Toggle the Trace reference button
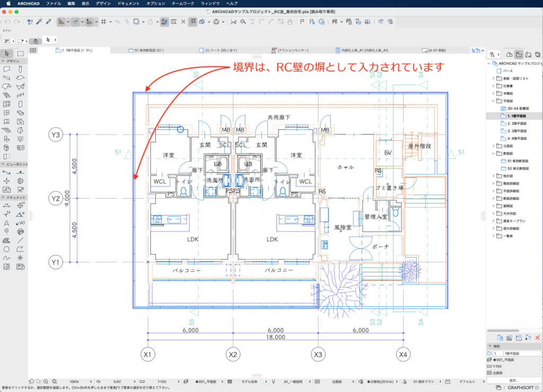Viewport: 543px width, 392px height. click(136, 22)
